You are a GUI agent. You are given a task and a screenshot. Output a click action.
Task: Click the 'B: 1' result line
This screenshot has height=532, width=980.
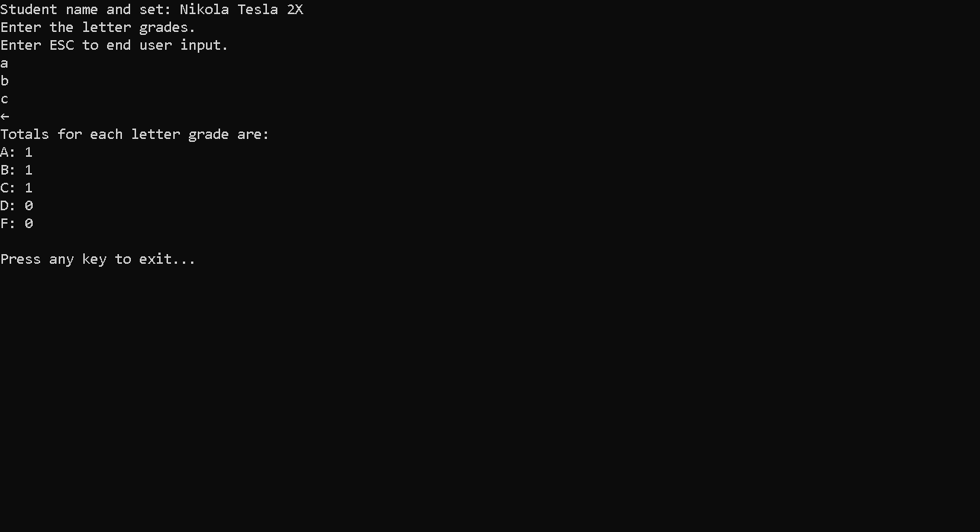click(16, 170)
